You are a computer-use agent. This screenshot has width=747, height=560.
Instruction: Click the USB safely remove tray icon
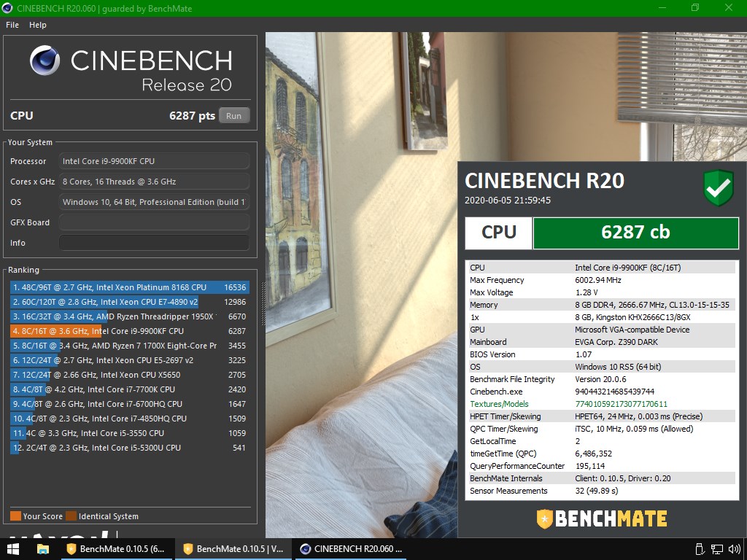click(x=700, y=549)
